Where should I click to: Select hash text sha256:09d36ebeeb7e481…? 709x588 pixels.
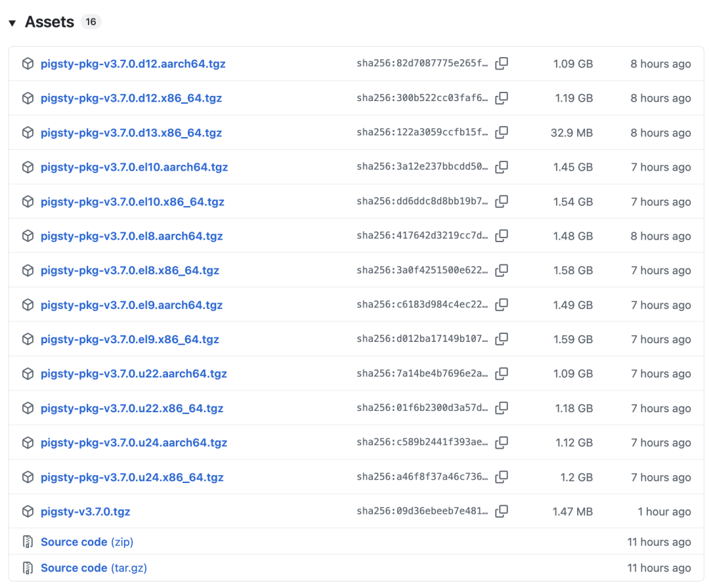[x=422, y=511]
